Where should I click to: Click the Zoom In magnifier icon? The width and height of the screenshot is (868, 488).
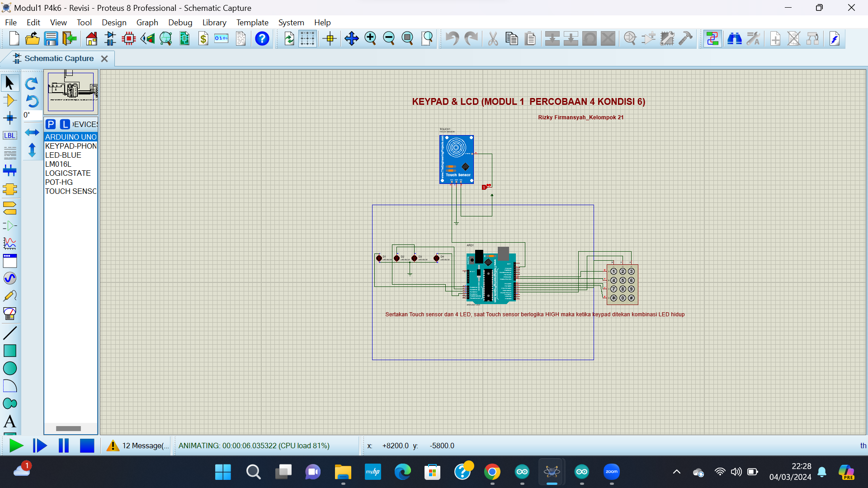pyautogui.click(x=370, y=39)
